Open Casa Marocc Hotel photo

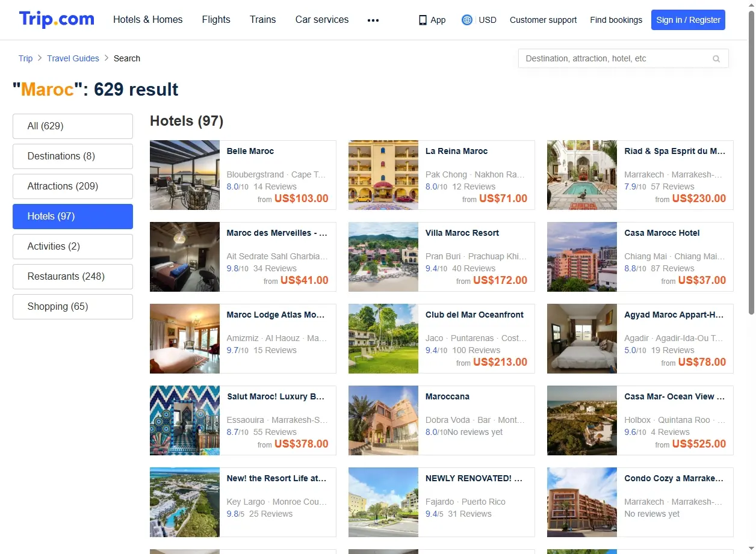coord(582,257)
